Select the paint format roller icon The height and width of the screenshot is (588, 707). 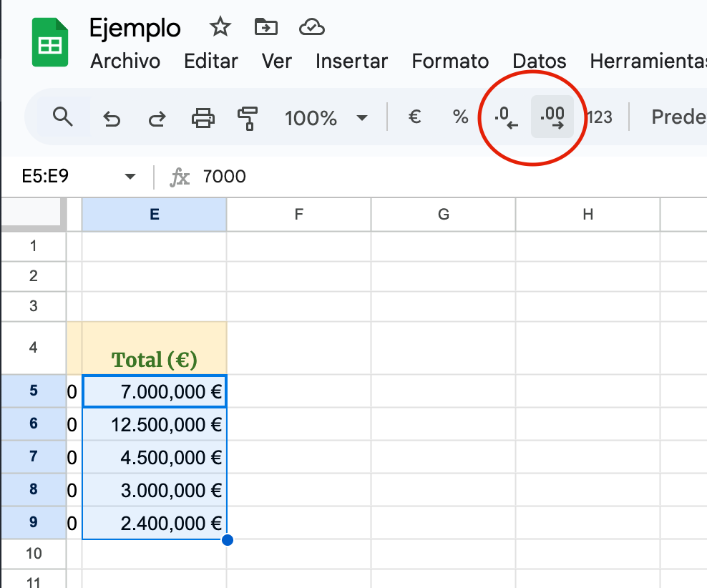click(x=248, y=118)
